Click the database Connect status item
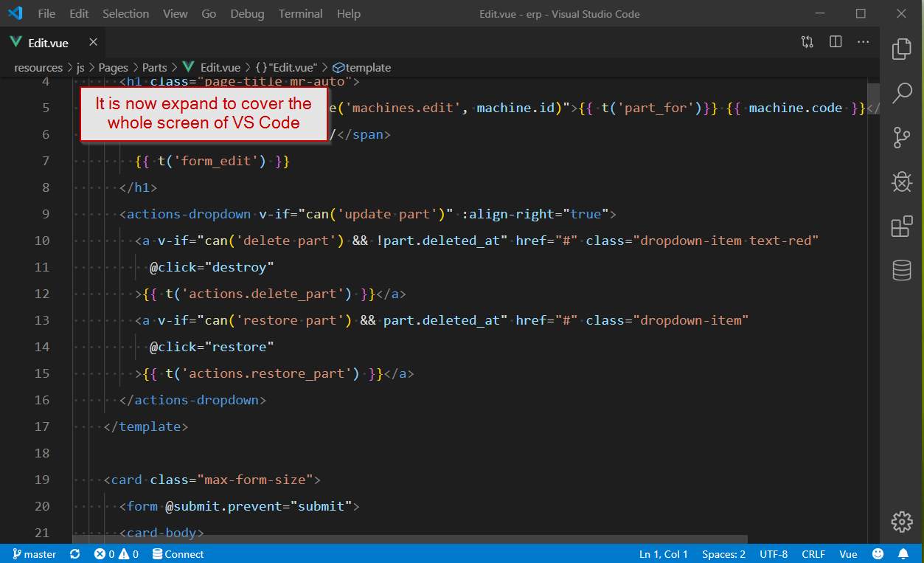This screenshot has width=924, height=563. point(178,554)
